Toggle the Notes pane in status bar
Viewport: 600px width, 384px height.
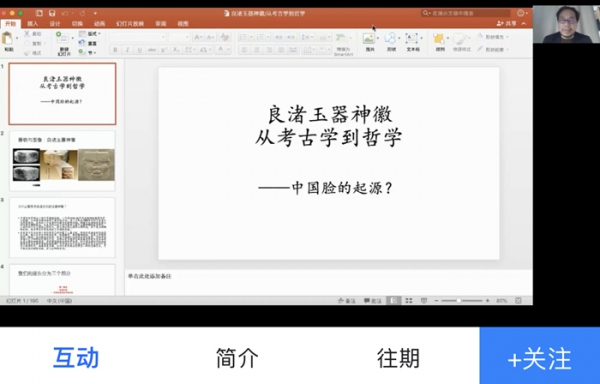[x=347, y=301]
